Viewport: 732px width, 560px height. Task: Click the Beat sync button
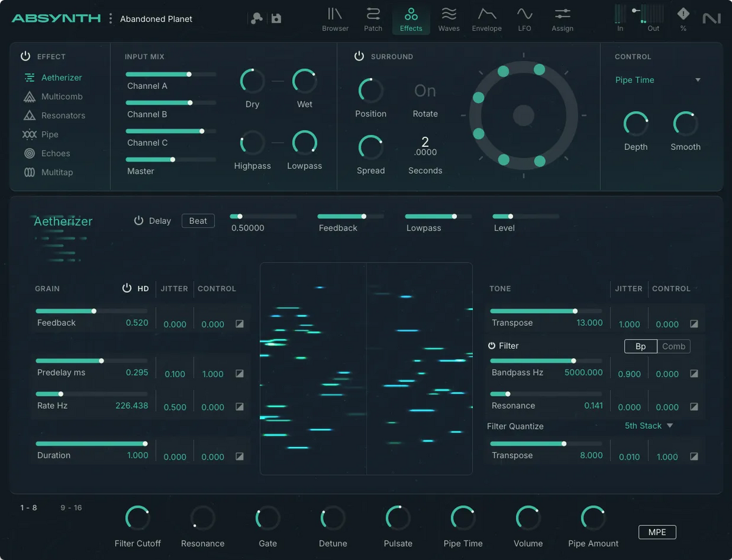click(x=198, y=221)
